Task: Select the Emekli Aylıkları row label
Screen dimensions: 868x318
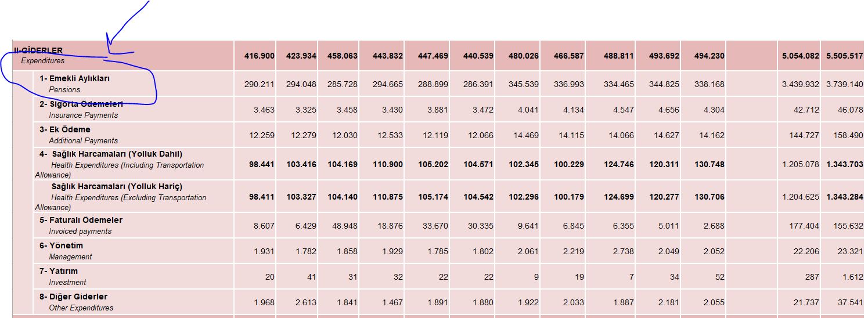Action: tap(74, 78)
